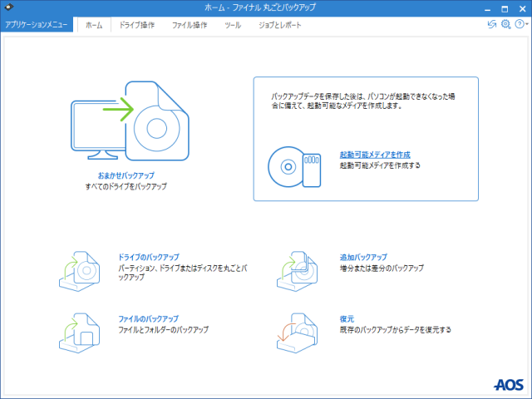The width and height of the screenshot is (532, 399).
Task: Click text ファイルとフォルダーのバックアップ
Action: [163, 330]
